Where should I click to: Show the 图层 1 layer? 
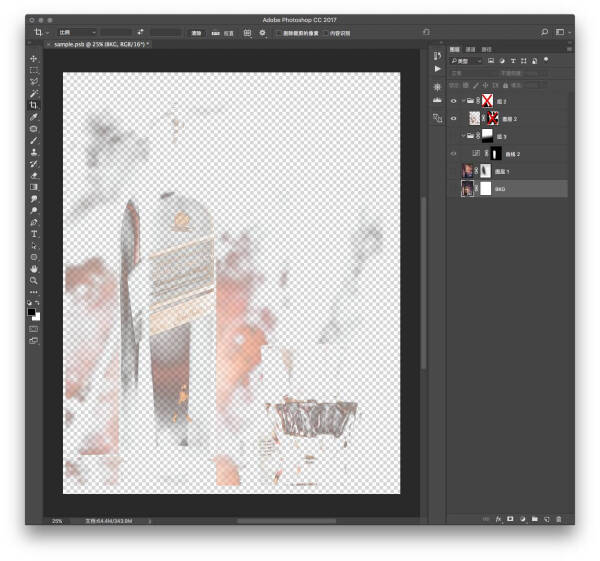[453, 171]
